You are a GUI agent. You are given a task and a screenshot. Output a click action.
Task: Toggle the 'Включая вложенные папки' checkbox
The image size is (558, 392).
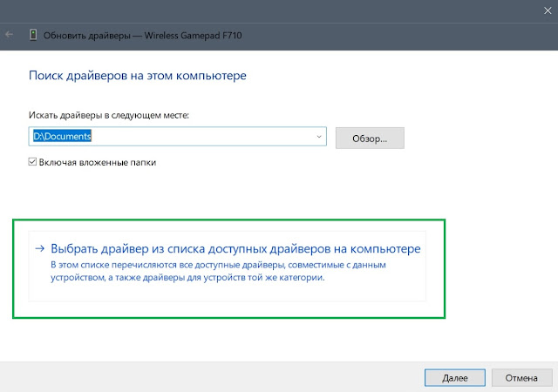point(32,162)
